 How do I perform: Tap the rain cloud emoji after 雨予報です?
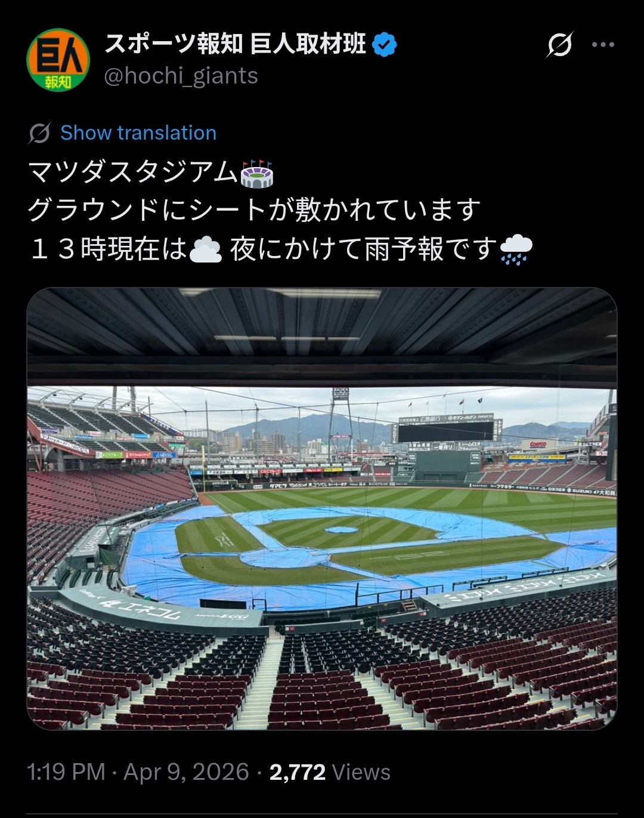click(x=516, y=249)
